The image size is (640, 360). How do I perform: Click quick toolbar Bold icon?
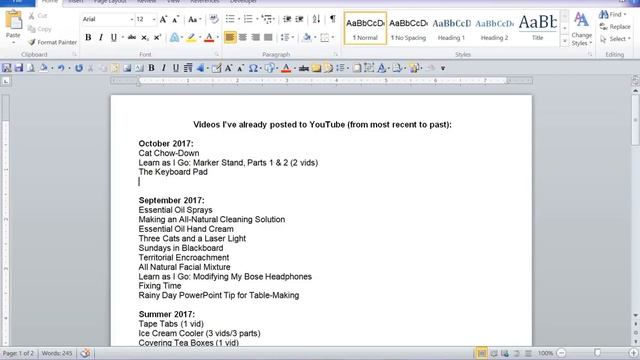tap(151, 68)
